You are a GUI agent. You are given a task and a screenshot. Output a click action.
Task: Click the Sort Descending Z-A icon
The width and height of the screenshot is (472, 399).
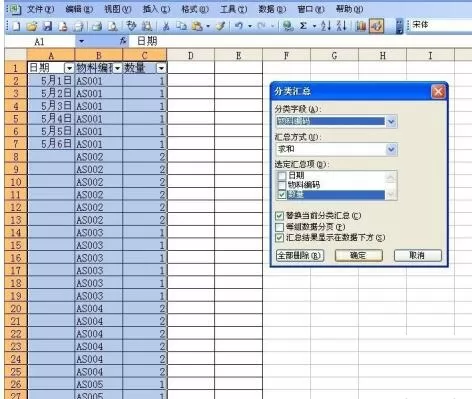(342, 26)
